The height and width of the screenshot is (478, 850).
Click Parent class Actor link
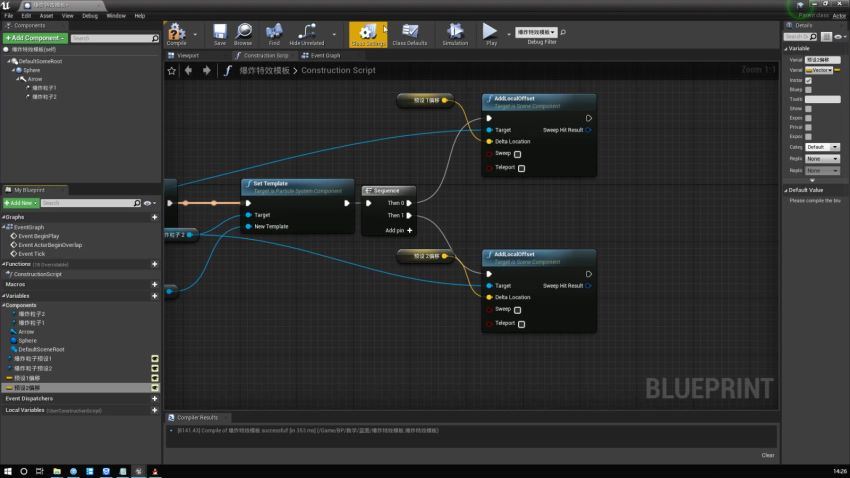(x=839, y=16)
